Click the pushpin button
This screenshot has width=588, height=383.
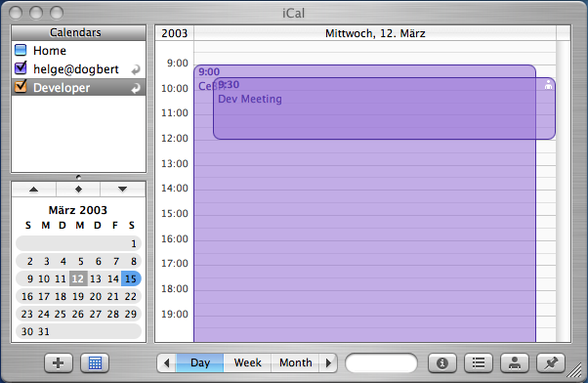click(551, 363)
